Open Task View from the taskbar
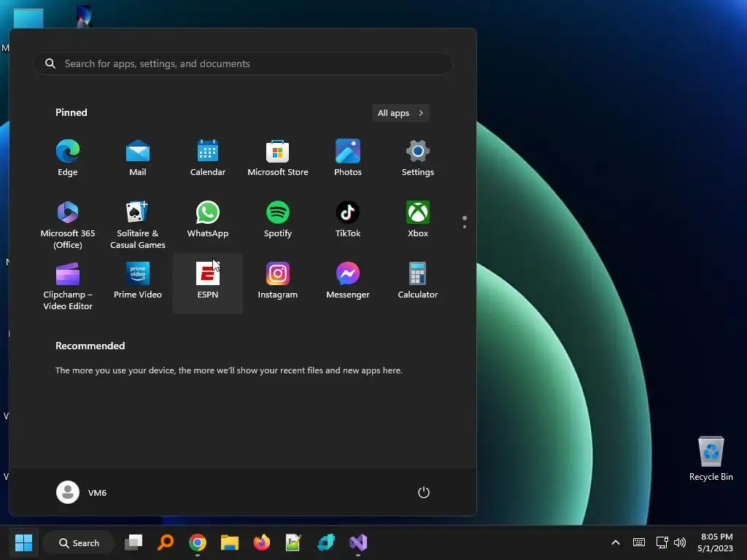 pos(133,542)
